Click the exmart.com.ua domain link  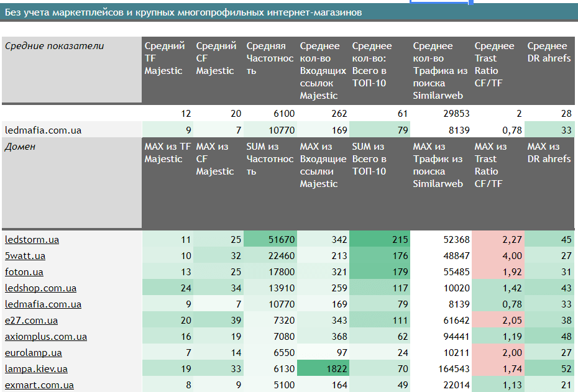click(x=39, y=385)
